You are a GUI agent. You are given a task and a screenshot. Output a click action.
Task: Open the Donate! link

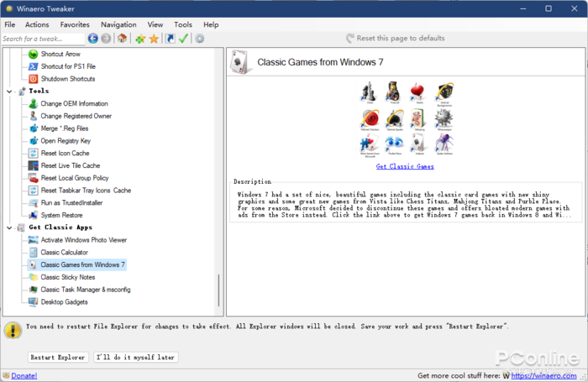pos(24,375)
